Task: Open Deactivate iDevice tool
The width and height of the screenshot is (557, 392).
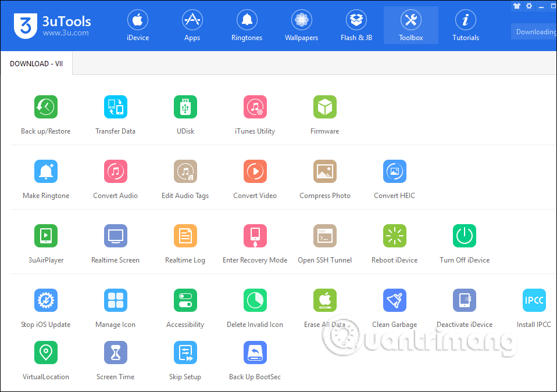Action: tap(465, 300)
